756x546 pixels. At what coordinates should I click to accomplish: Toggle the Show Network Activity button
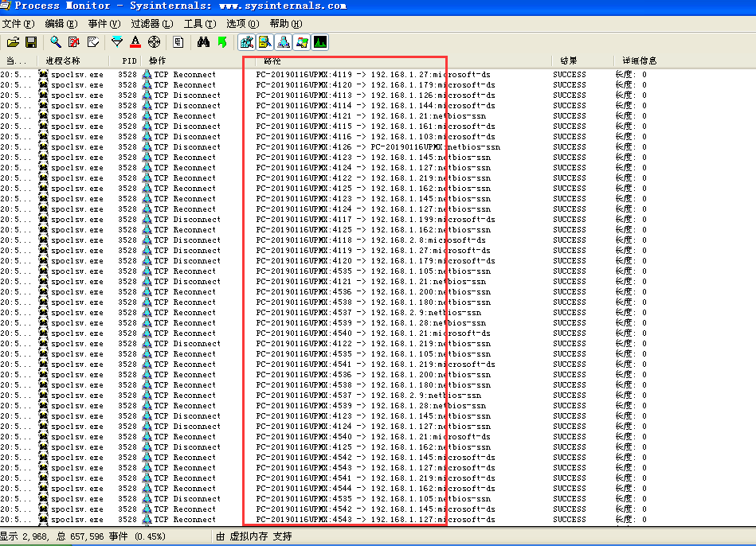click(x=284, y=42)
